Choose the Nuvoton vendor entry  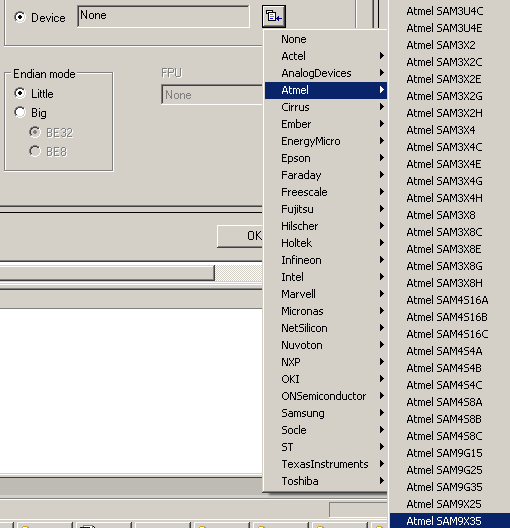tap(326, 345)
